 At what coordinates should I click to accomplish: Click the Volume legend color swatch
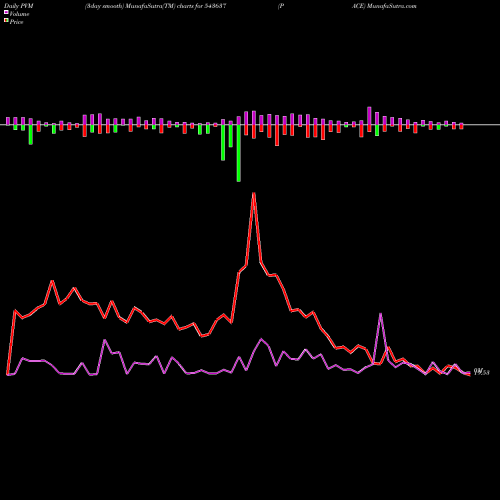click(6, 13)
